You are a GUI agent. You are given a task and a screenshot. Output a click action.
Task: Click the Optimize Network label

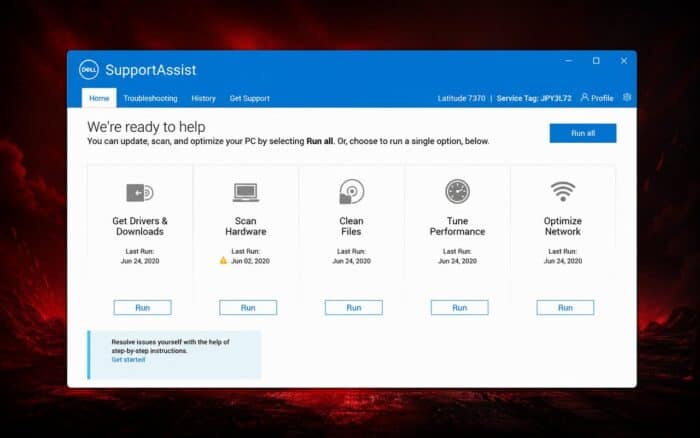pyautogui.click(x=562, y=226)
